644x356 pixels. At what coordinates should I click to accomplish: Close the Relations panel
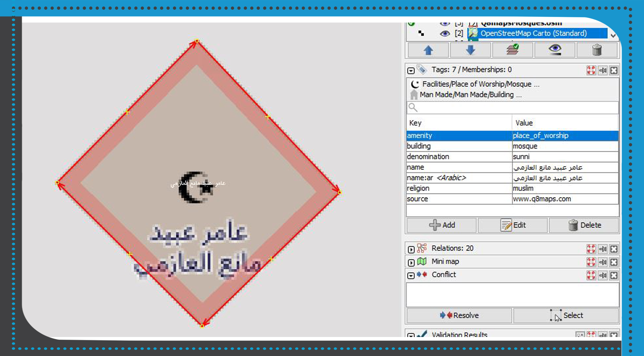tap(614, 249)
